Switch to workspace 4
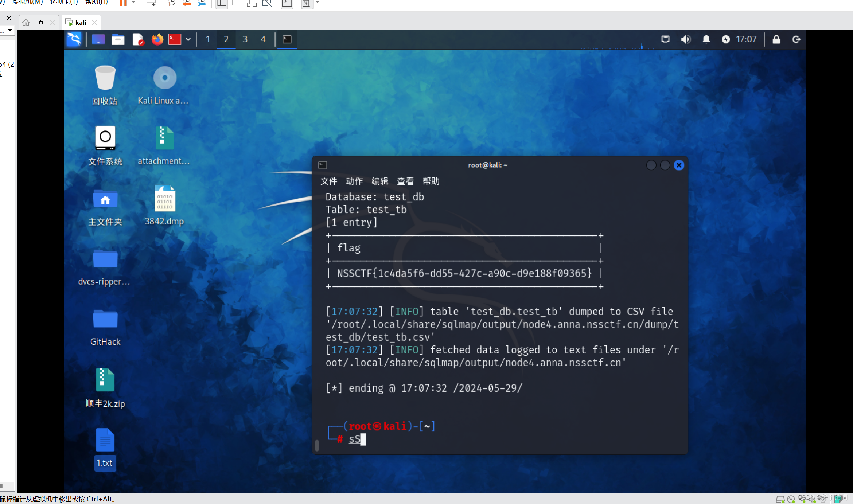The image size is (853, 504). [263, 39]
